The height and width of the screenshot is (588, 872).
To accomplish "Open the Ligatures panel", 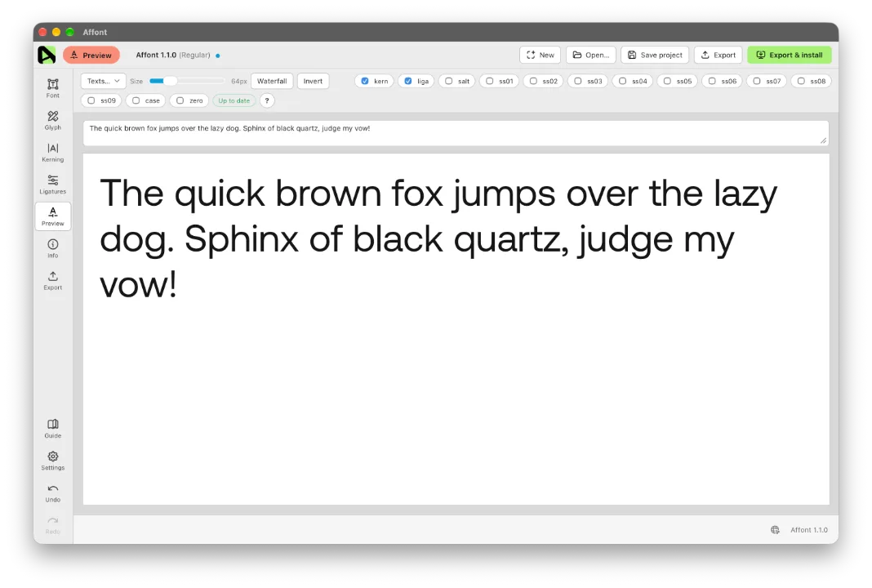I will (53, 184).
